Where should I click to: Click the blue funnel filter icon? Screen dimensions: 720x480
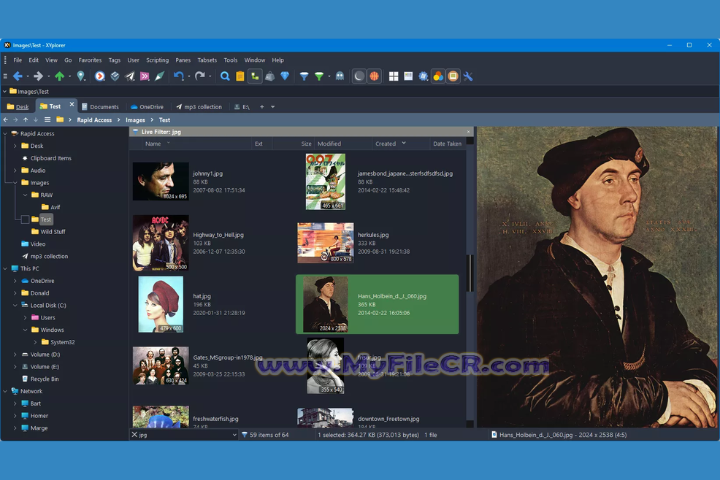(x=304, y=76)
